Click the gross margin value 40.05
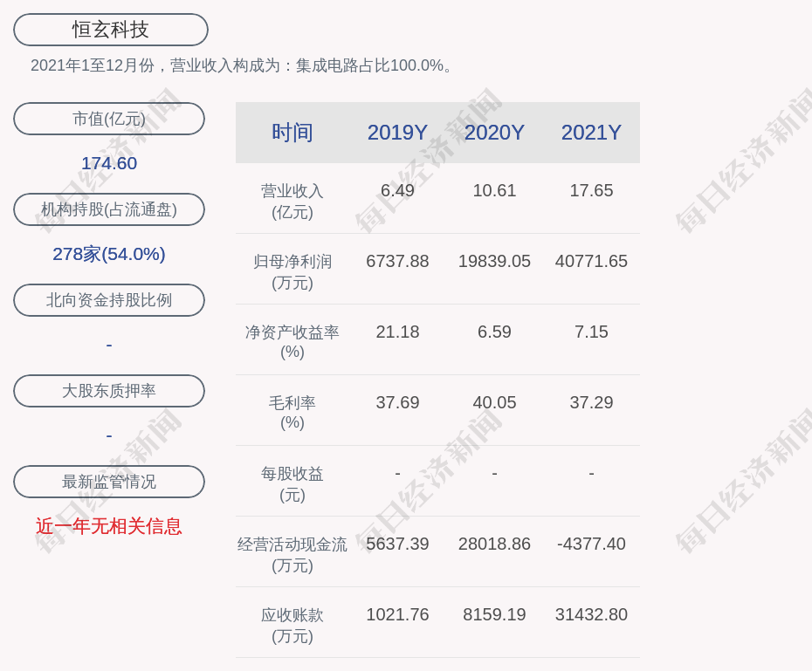This screenshot has height=671, width=812. [494, 402]
